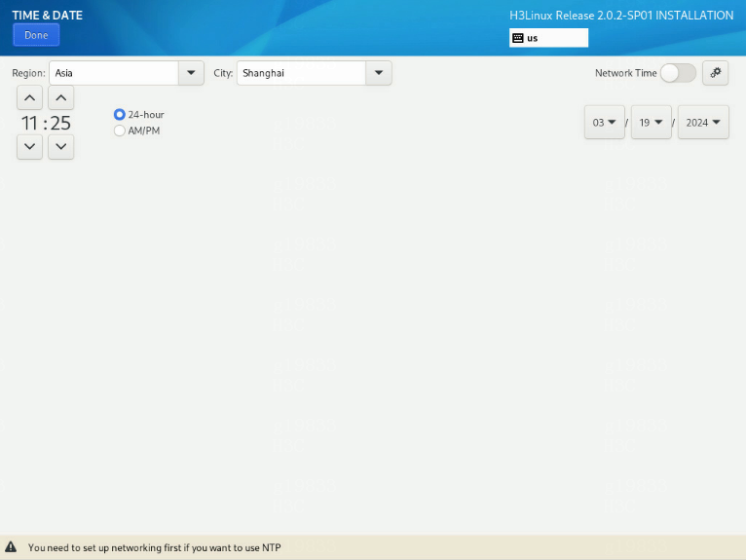746x560 pixels.
Task: Select the 24-hour time format
Action: (139, 115)
